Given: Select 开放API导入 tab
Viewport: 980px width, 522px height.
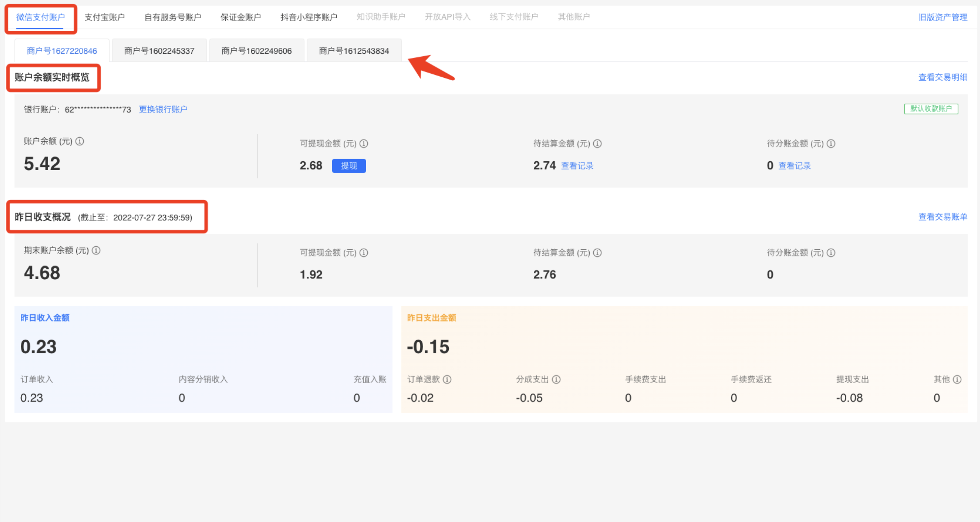Looking at the screenshot, I should (447, 17).
